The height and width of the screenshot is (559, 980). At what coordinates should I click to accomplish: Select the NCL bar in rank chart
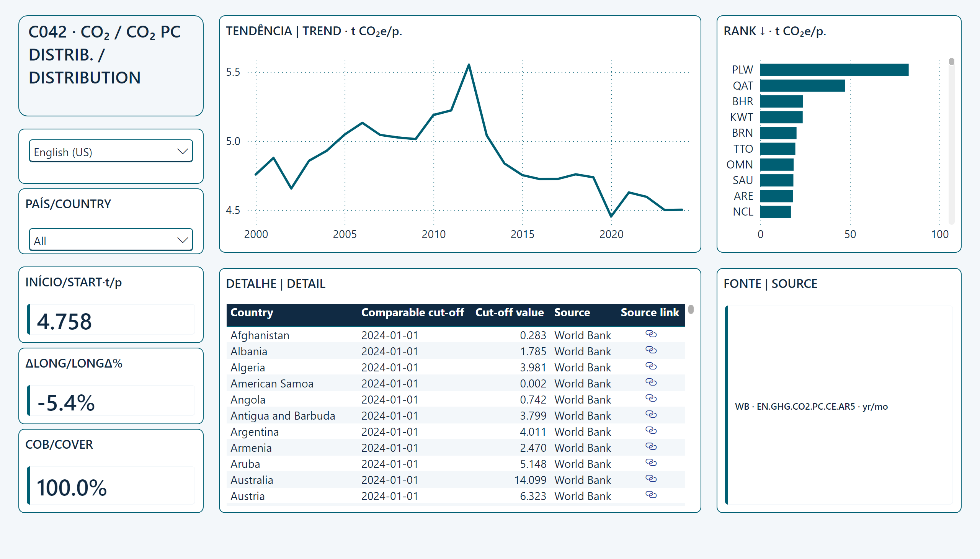pyautogui.click(x=776, y=212)
